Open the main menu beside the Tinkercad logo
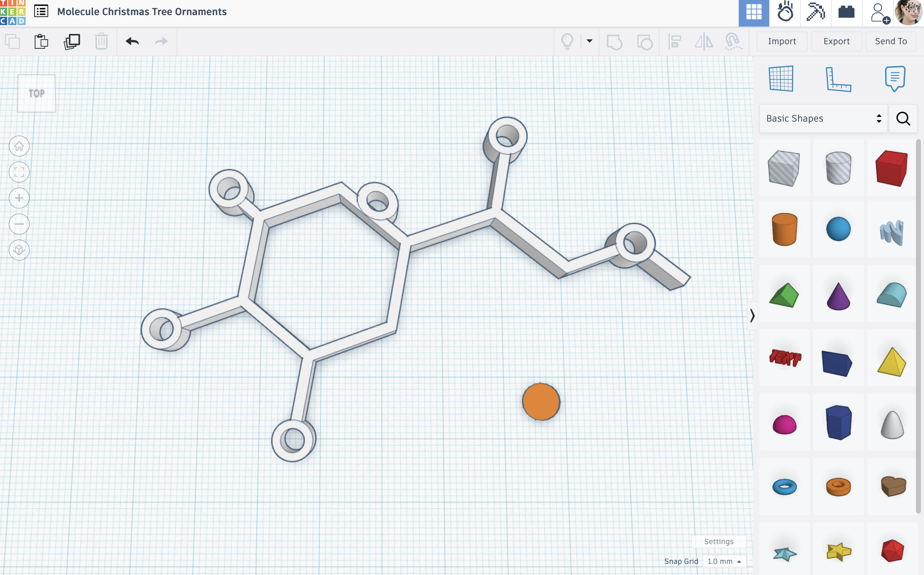This screenshot has width=924, height=575. (41, 11)
